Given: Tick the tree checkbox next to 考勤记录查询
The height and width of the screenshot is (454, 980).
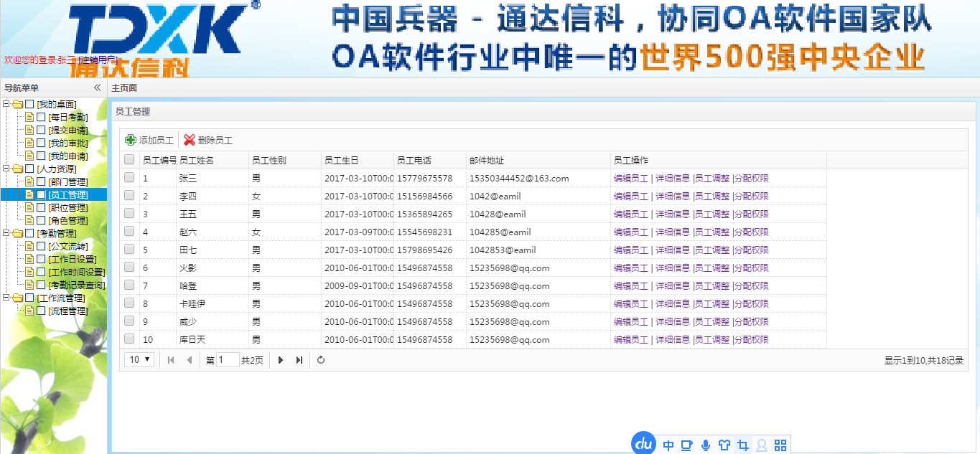Looking at the screenshot, I should pyautogui.click(x=41, y=285).
